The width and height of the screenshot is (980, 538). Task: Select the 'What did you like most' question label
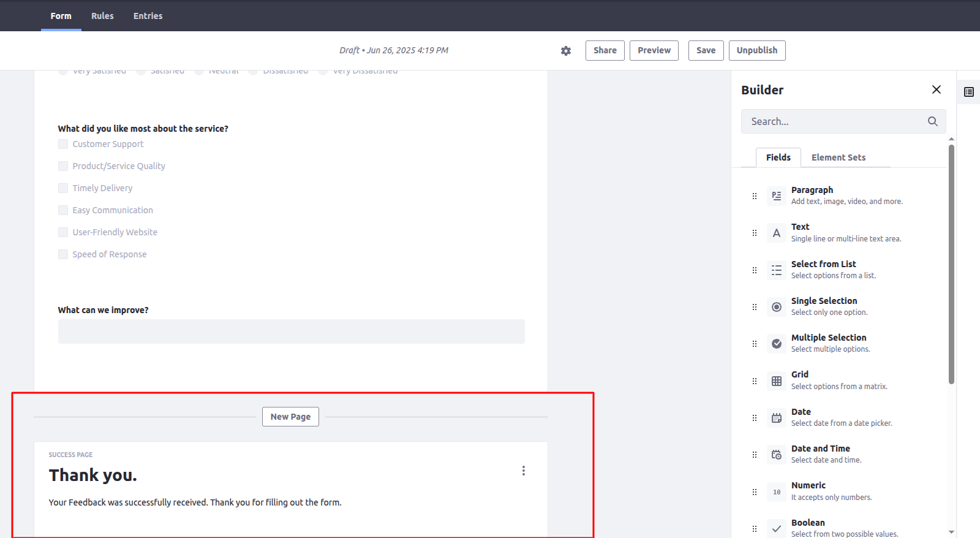coord(143,129)
